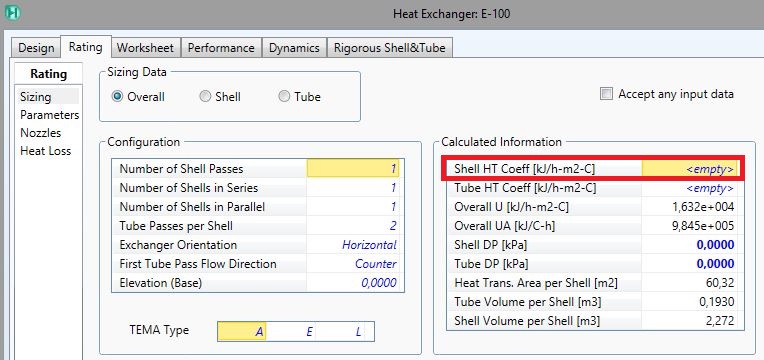Click the Exchanger Orientation label
Viewport: 764px width, 360px height.
pyautogui.click(x=178, y=245)
